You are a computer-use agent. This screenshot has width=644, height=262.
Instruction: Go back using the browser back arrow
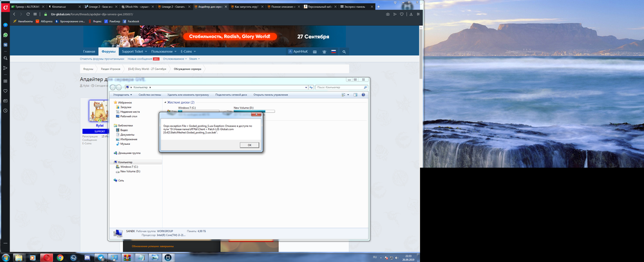[14, 13]
